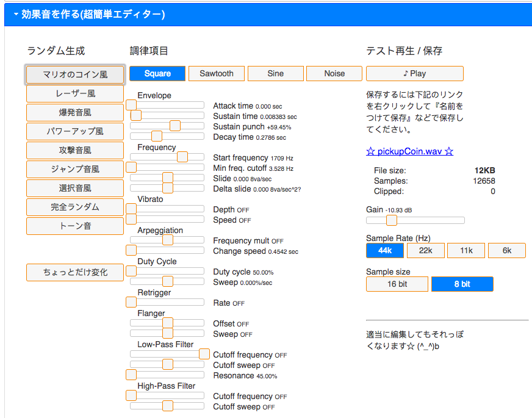532x418 pixels.
Task: Open the pickupCoin.wav download link
Action: pyautogui.click(x=409, y=151)
